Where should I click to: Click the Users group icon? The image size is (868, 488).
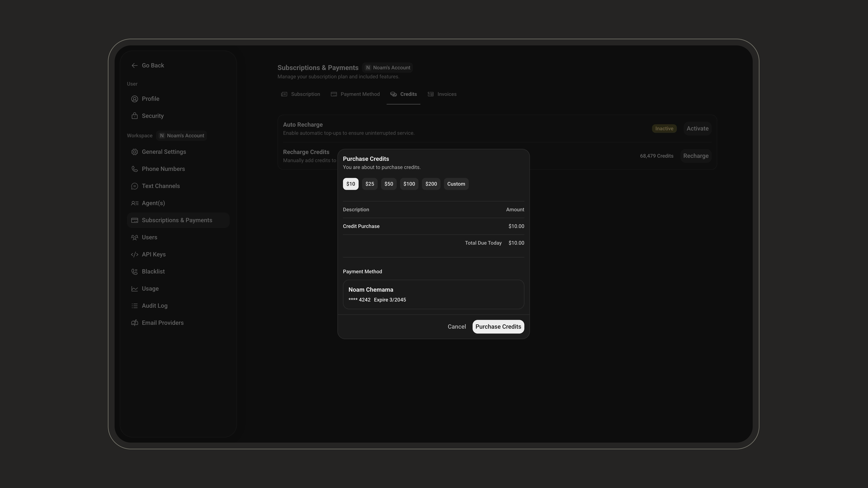point(134,237)
